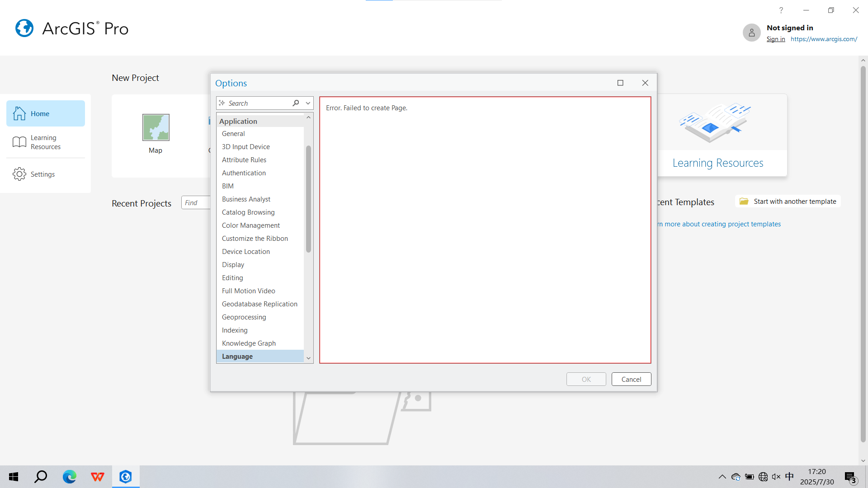Click the Home icon in sidebar
The width and height of the screenshot is (868, 488).
pos(19,113)
